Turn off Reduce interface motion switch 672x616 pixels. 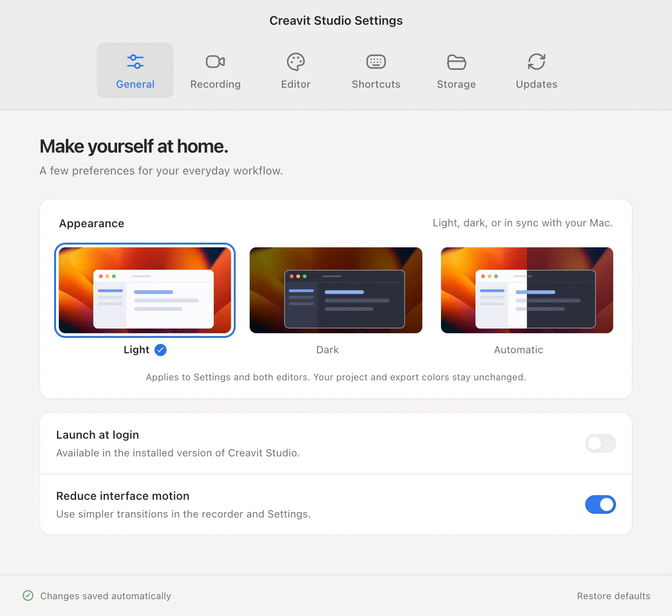(x=601, y=504)
